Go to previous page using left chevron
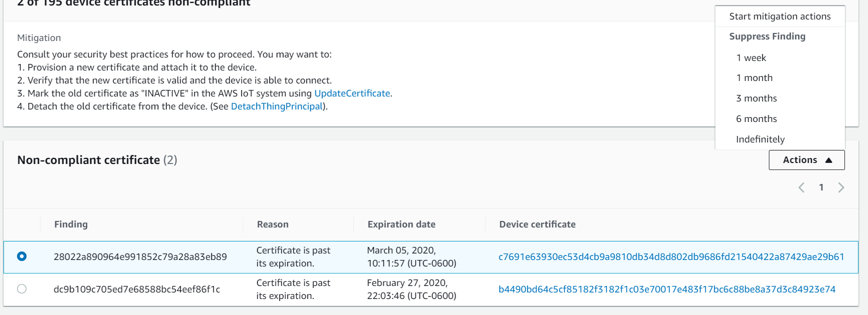The width and height of the screenshot is (868, 315). [801, 187]
